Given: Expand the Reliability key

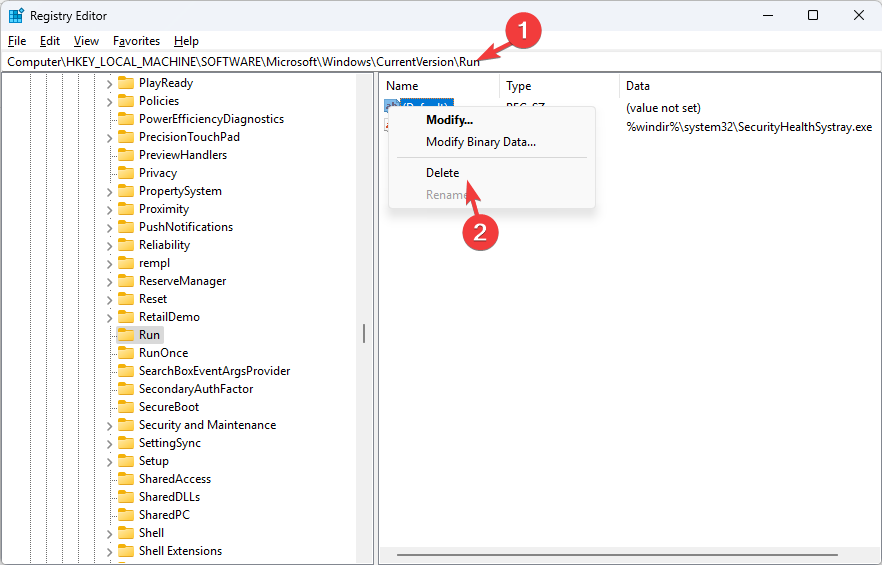Looking at the screenshot, I should 109,246.
